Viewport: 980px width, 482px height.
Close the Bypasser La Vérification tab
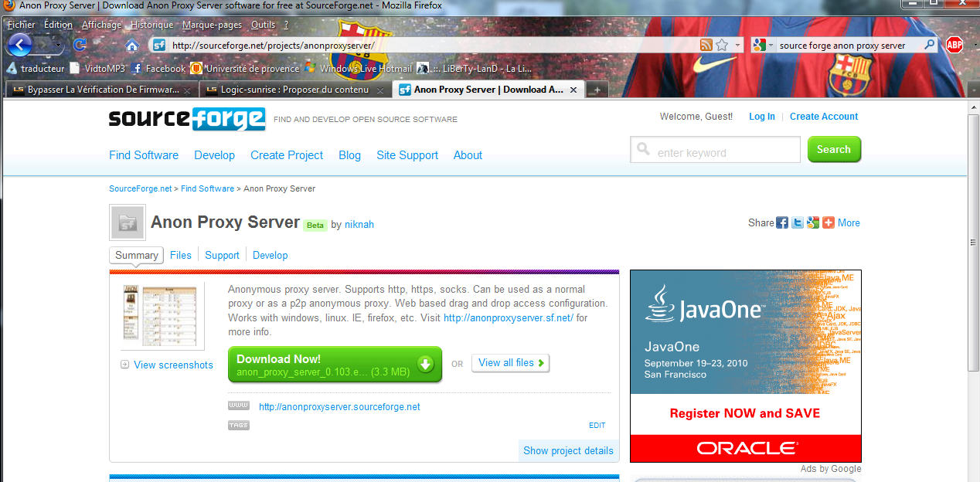(x=186, y=90)
